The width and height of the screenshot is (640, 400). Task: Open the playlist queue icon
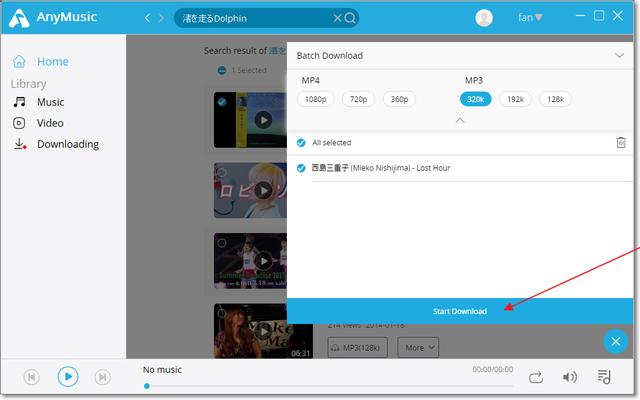[x=604, y=377]
